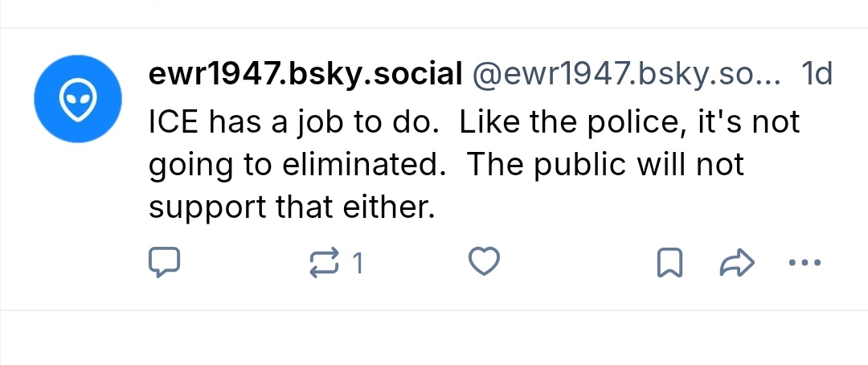Click the white alien glyph in the avatar
The width and height of the screenshot is (868, 365).
[78, 102]
